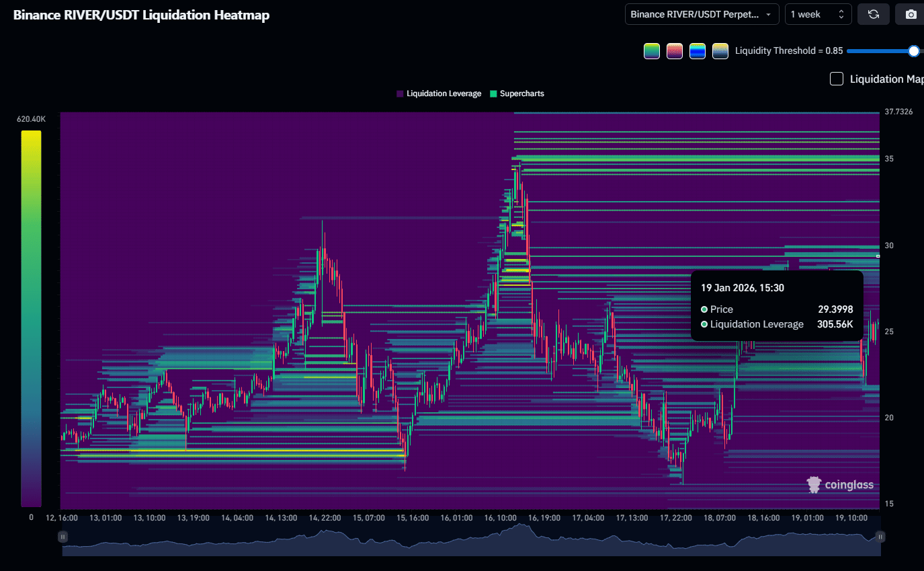
Task: Click the 14, 22:00 time axis label
Action: pyautogui.click(x=325, y=519)
